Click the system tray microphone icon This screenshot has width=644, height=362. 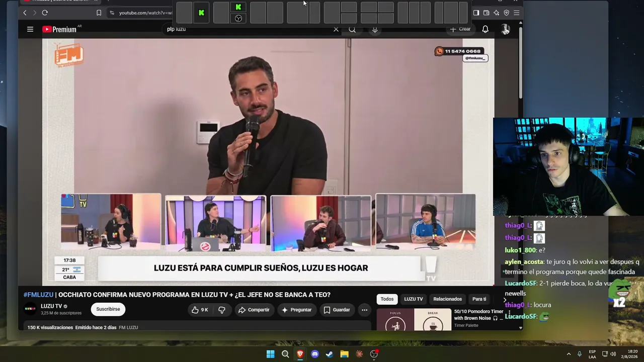point(580,354)
